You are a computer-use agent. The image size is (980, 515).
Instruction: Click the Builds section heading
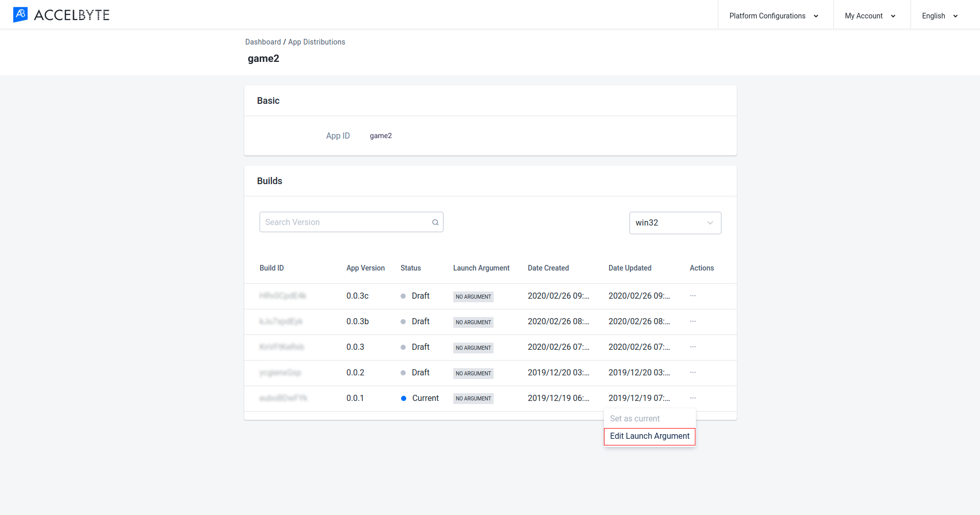click(269, 181)
